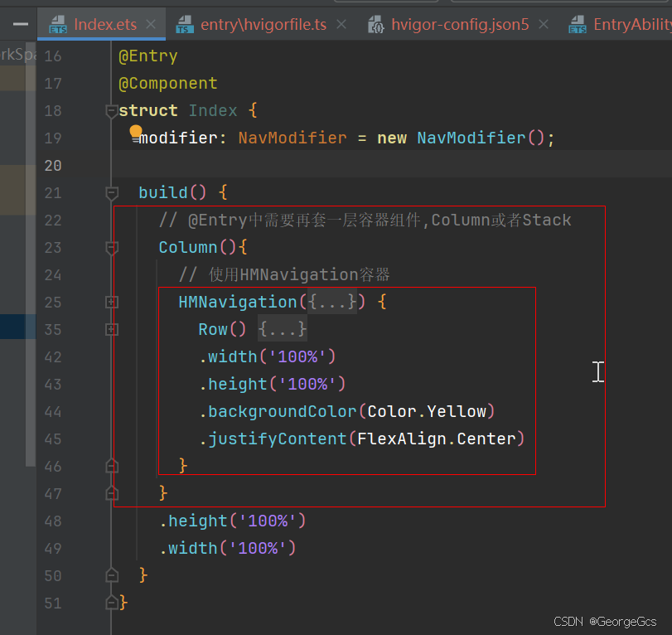Viewport: 672px width, 635px height.
Task: Close the Index.ets tab
Action: [x=151, y=24]
